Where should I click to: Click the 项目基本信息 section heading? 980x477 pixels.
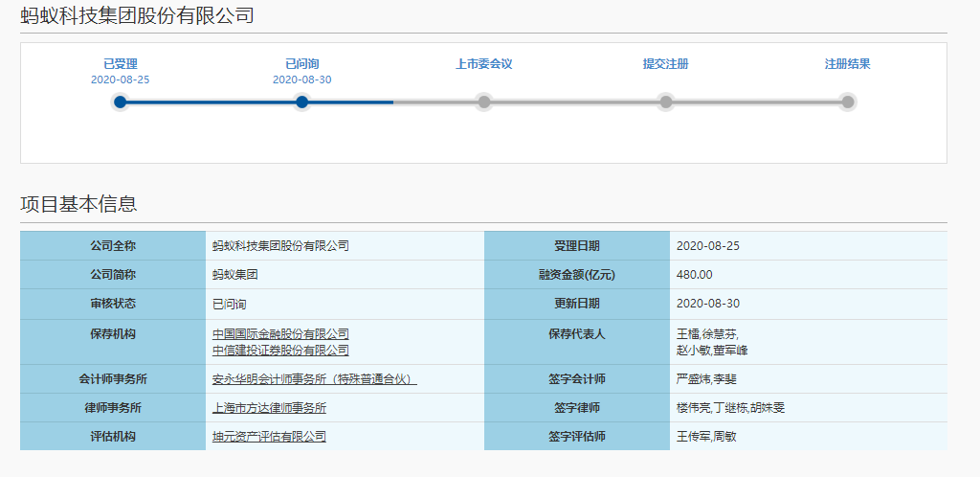(78, 204)
